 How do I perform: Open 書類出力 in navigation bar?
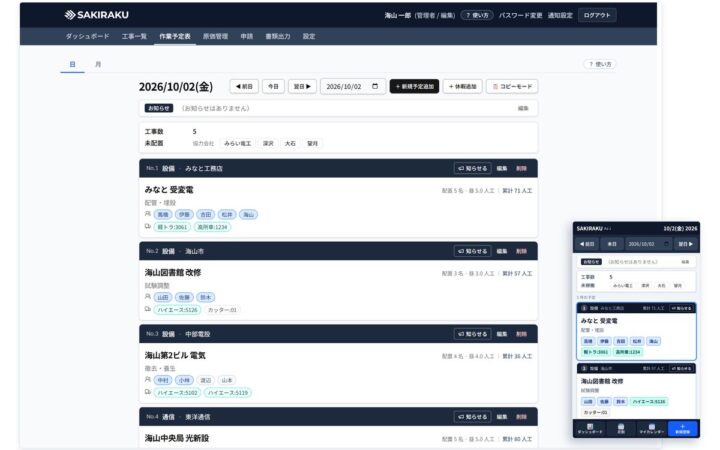pos(278,36)
